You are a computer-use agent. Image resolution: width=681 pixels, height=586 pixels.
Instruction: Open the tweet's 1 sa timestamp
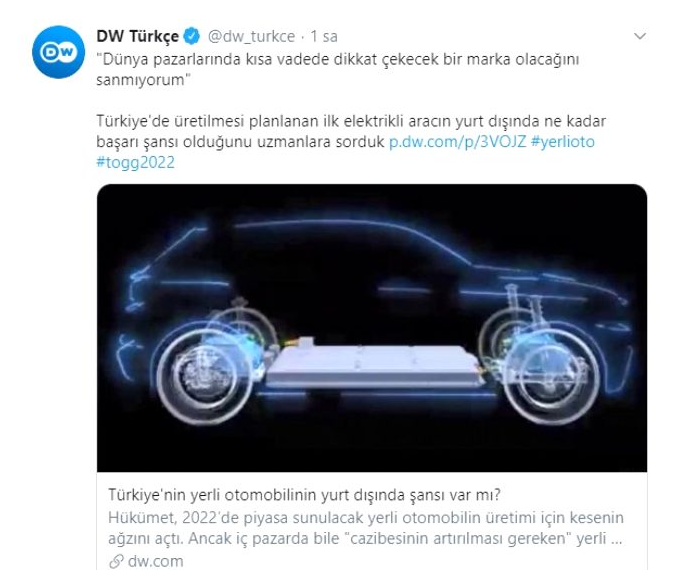[324, 36]
